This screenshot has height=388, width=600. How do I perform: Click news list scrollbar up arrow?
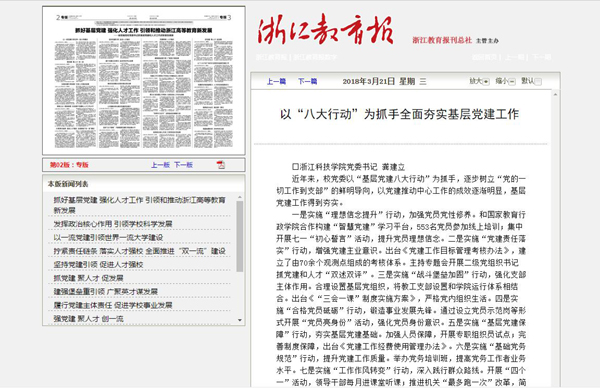click(240, 197)
